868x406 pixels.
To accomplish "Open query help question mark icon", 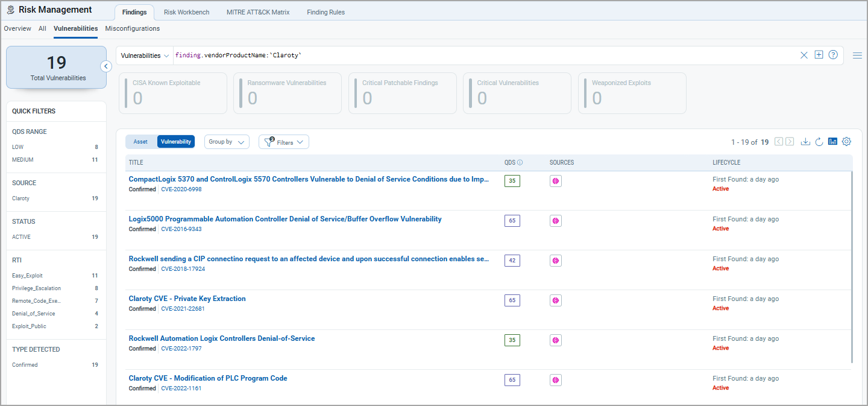I will pyautogui.click(x=833, y=55).
